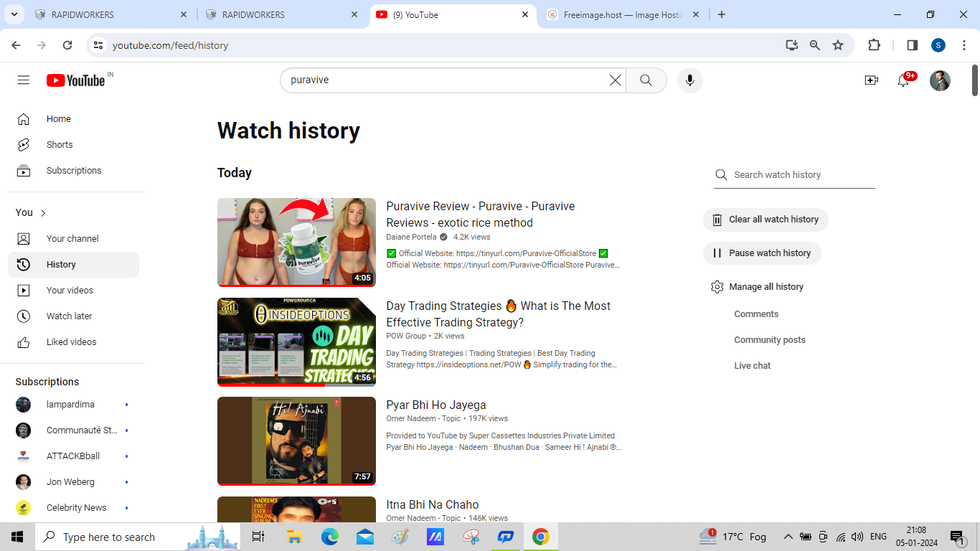Viewport: 980px width, 551px height.
Task: Open Task View on the taskbar
Action: [258, 537]
